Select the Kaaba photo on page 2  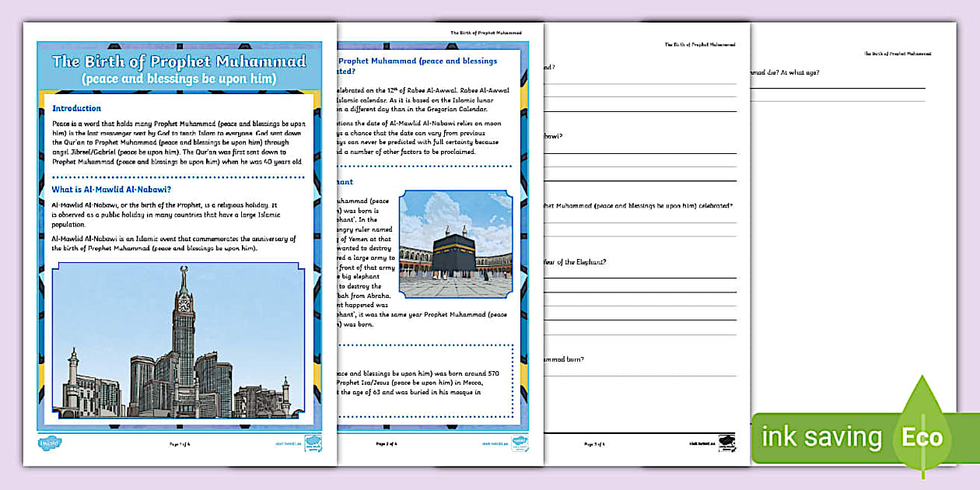[x=456, y=243]
